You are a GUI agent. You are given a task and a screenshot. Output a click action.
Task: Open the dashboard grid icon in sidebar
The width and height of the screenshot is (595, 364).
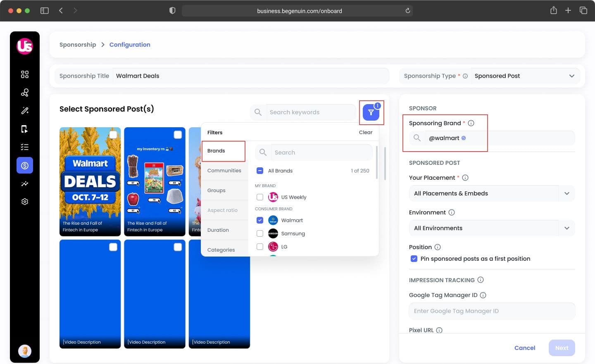pyautogui.click(x=25, y=74)
